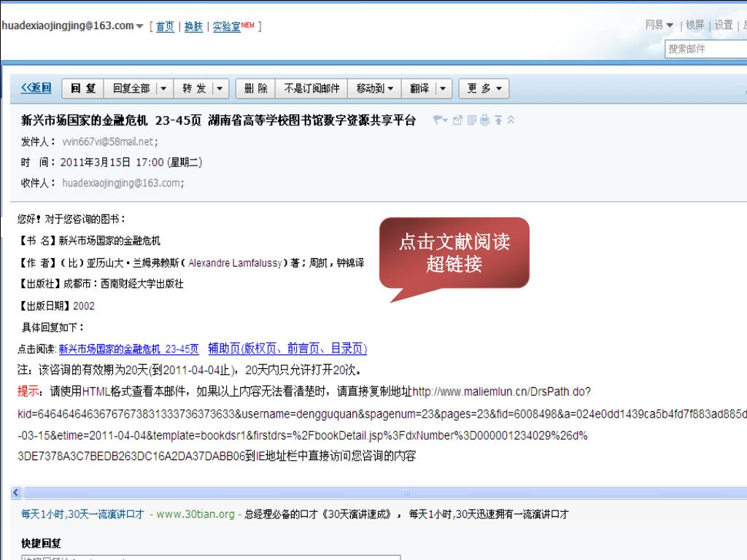The image size is (747, 560).
Task: Print this email using printer icon
Action: click(x=484, y=120)
